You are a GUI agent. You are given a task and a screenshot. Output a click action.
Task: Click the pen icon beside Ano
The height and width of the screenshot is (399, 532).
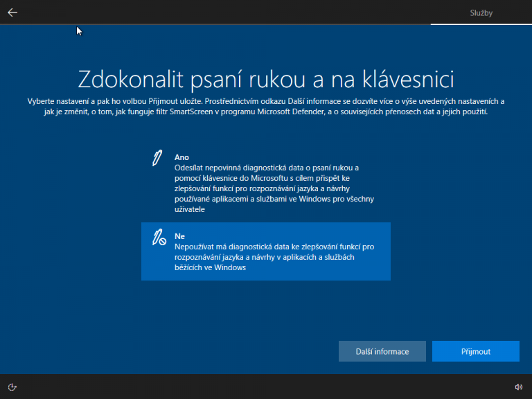click(158, 158)
